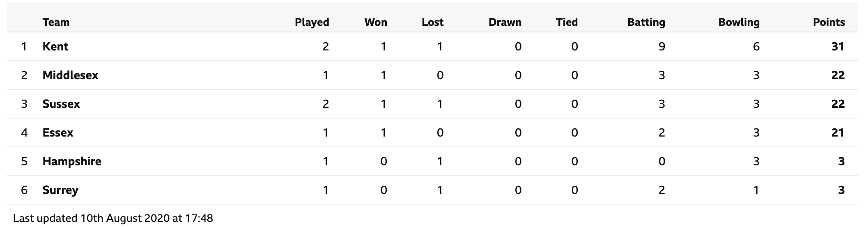Image resolution: width=868 pixels, height=228 pixels.
Task: Click the Surrey team name
Action: click(60, 190)
